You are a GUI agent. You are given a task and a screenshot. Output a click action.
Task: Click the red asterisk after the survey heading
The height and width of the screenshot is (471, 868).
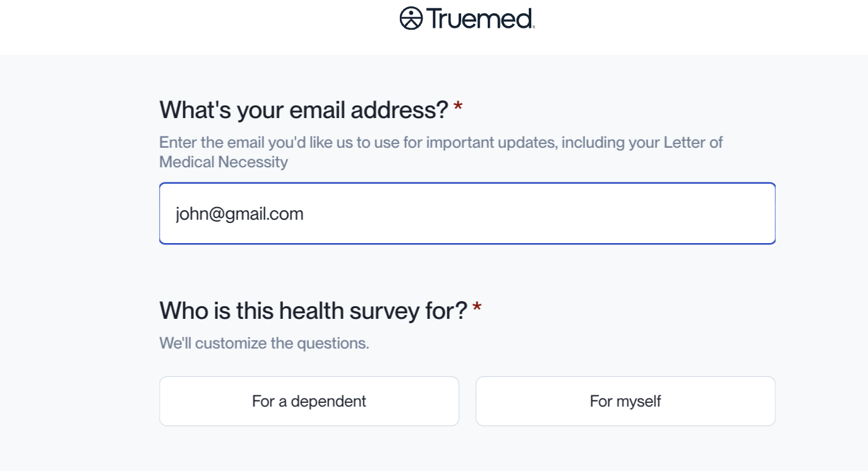point(477,308)
